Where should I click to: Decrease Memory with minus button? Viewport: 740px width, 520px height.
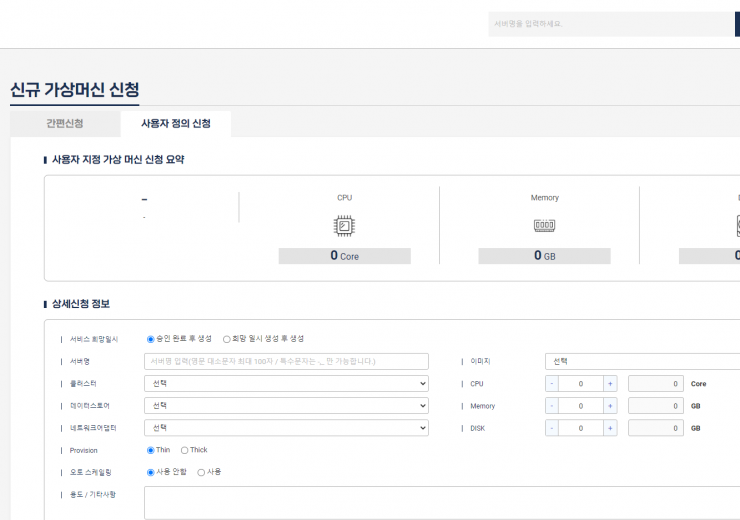click(552, 406)
